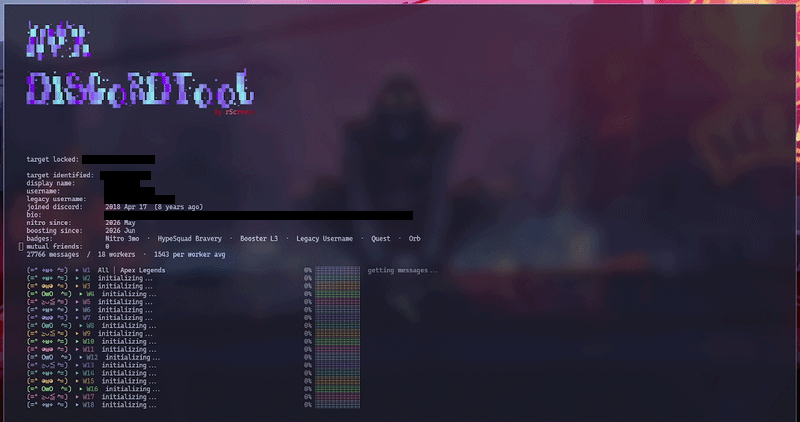Click the 'W15' worker label

click(88, 381)
